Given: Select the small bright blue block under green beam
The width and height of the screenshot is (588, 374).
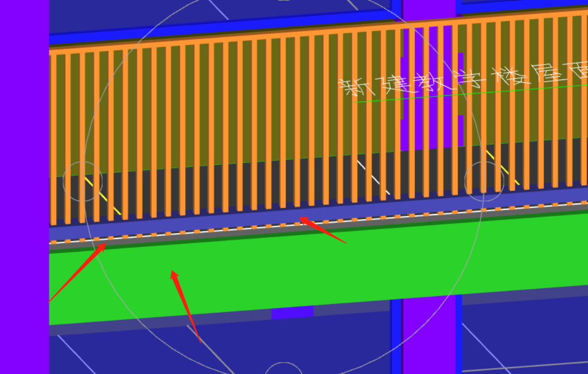Looking at the screenshot, I should point(292,313).
